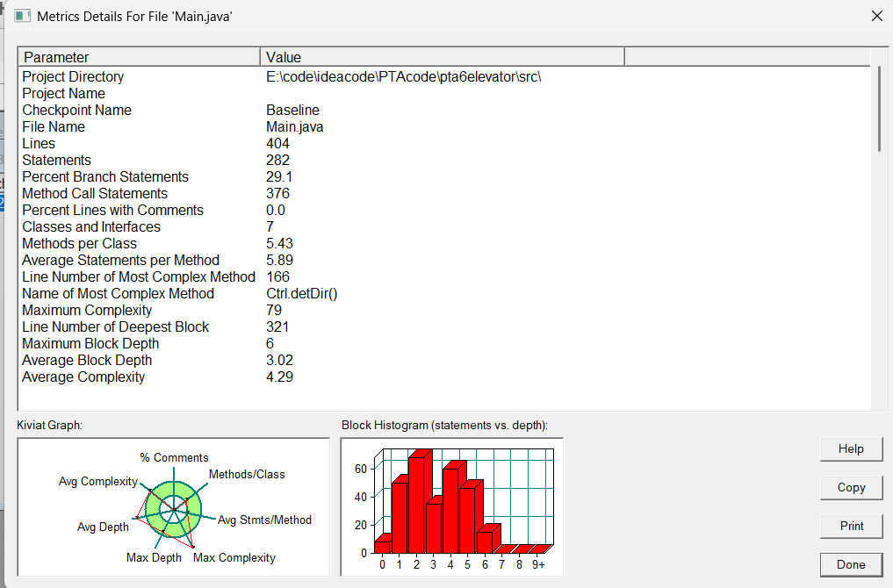Click the Max Complexity label in Kiviat graph

point(234,558)
